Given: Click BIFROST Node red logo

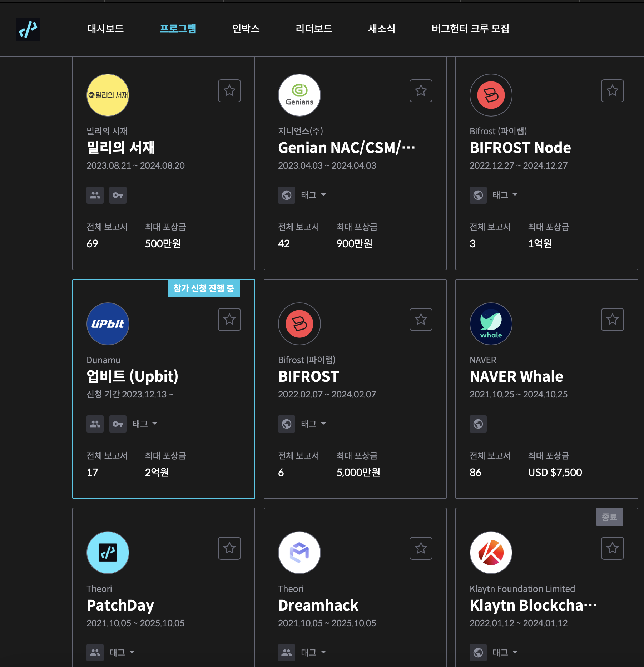Looking at the screenshot, I should pyautogui.click(x=491, y=95).
